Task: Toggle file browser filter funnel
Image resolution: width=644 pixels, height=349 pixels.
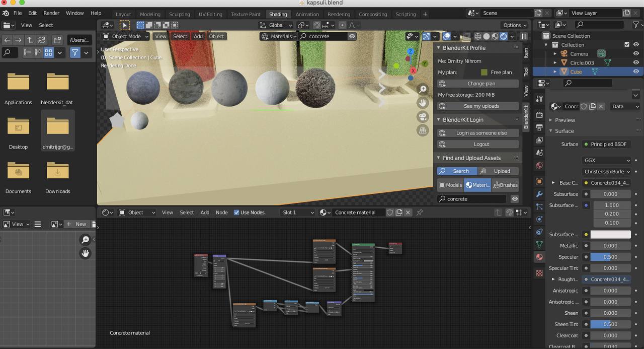Action: click(x=75, y=52)
